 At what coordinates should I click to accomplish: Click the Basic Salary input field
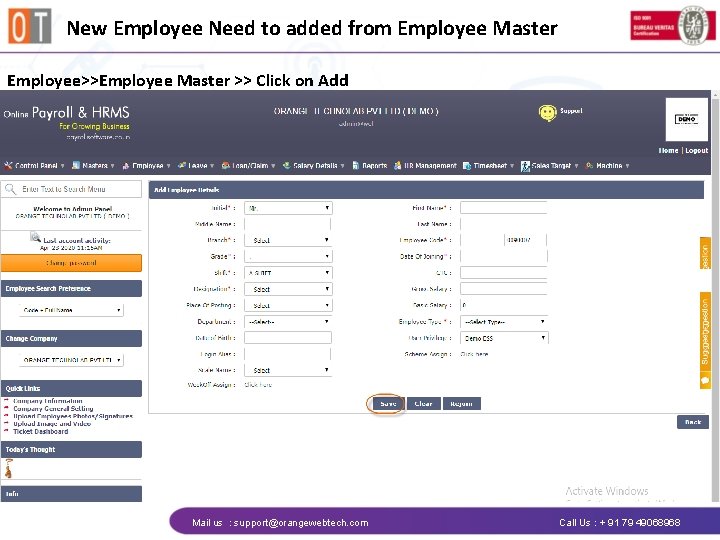tap(504, 305)
